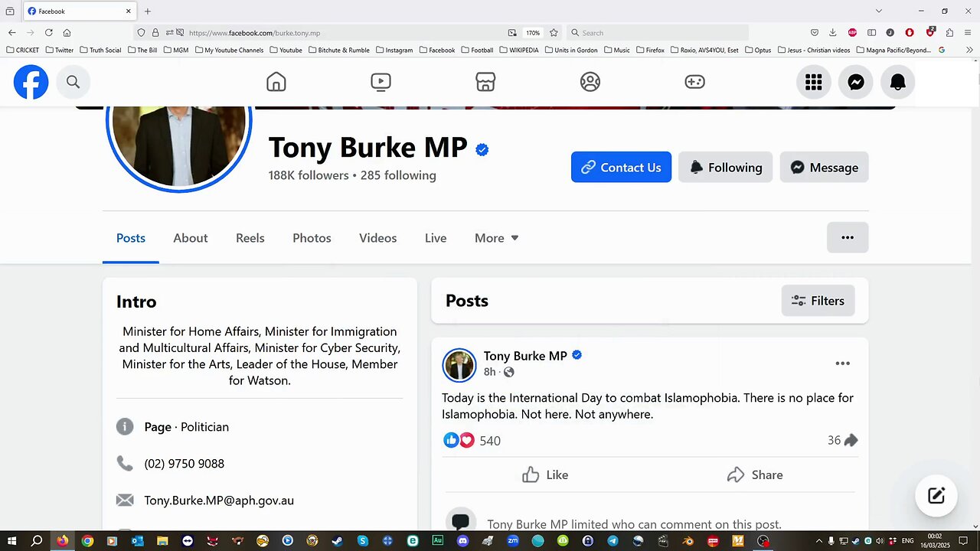Open the Windows Start button
The image size is (980, 551).
[x=11, y=540]
